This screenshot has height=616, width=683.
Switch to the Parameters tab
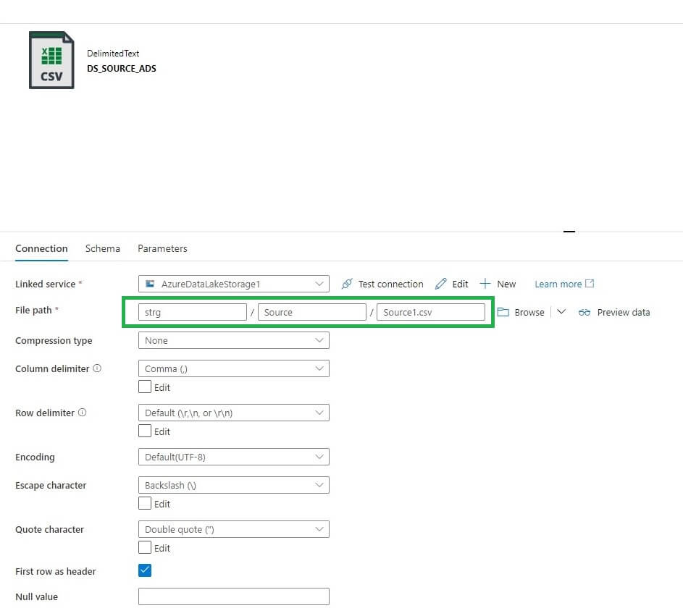[x=162, y=248]
